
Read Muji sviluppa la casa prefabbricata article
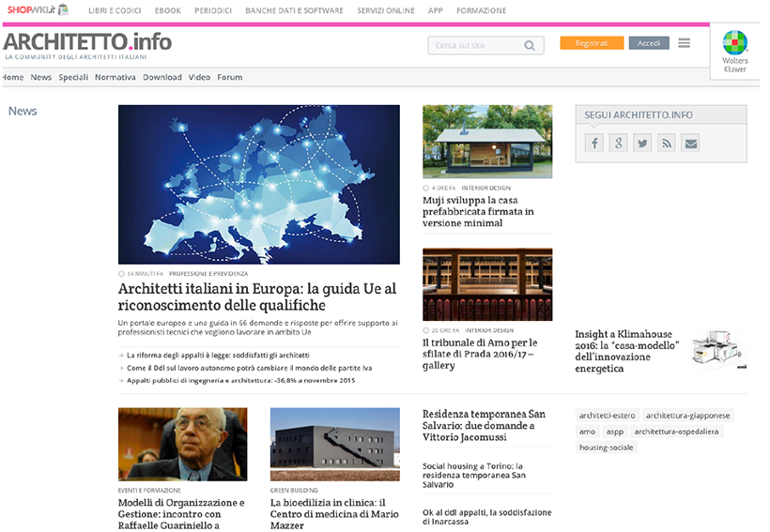click(x=478, y=211)
